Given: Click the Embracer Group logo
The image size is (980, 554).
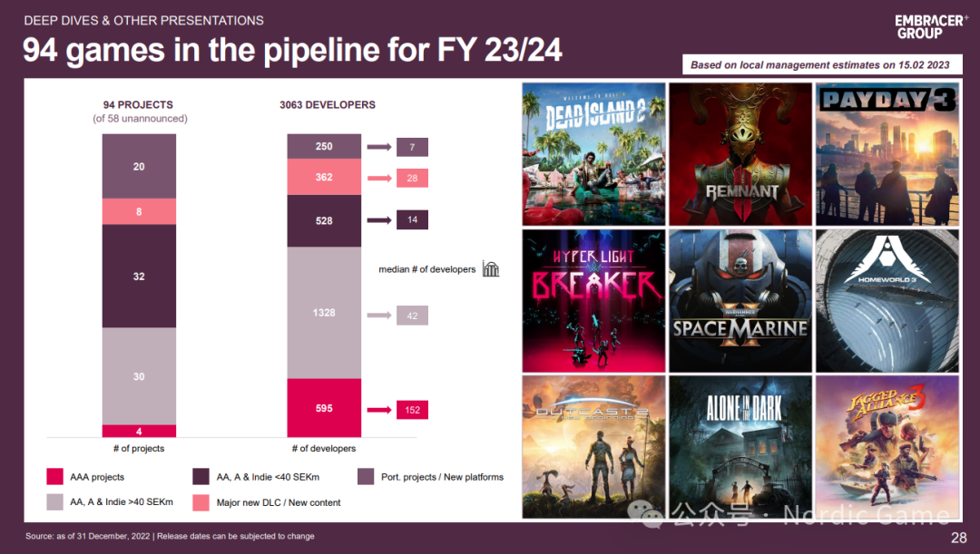Looking at the screenshot, I should pos(931,27).
